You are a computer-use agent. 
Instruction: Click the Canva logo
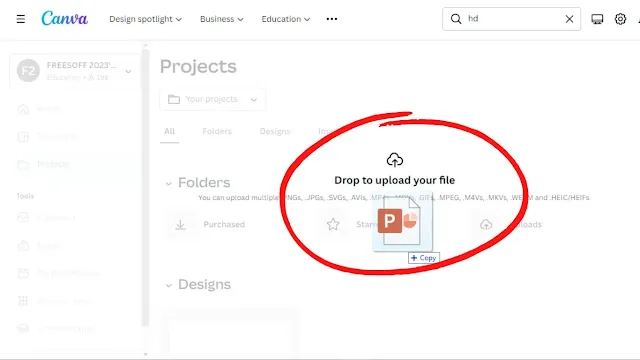(x=64, y=19)
